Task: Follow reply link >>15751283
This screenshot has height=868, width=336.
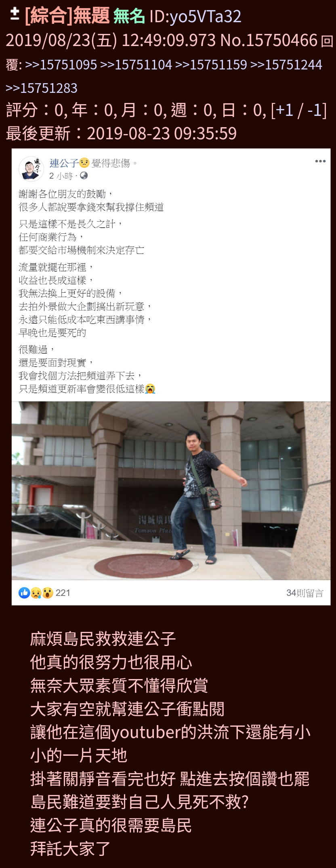Action: [x=42, y=88]
